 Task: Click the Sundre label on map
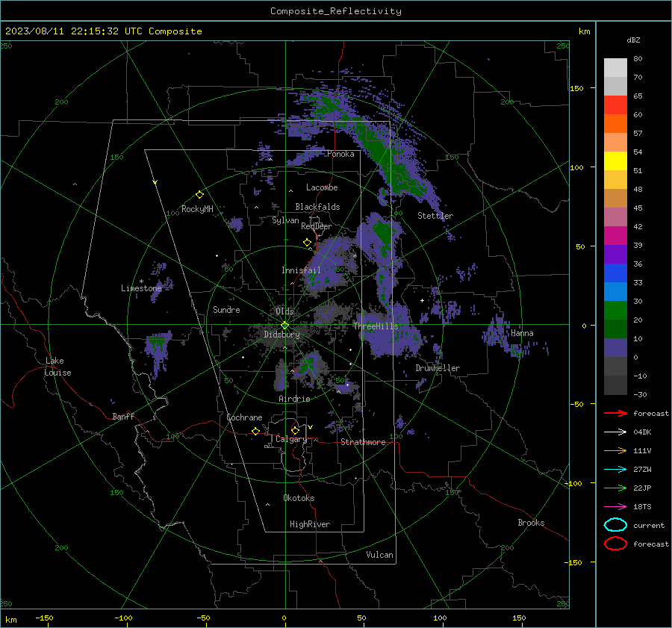226,309
